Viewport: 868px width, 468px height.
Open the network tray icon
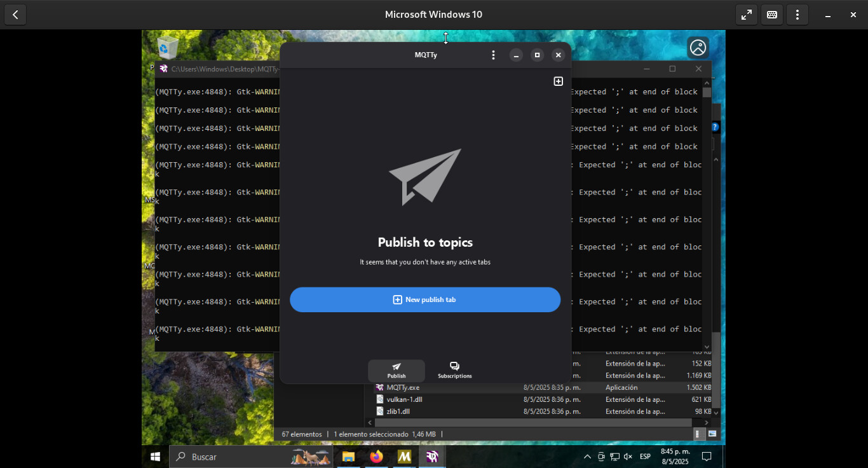tap(614, 457)
